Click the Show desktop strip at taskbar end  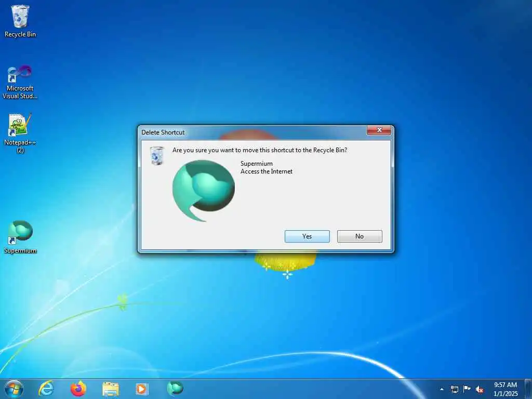528,389
